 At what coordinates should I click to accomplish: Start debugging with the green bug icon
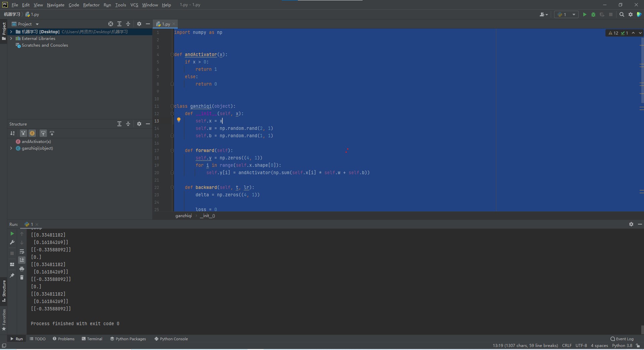[593, 14]
